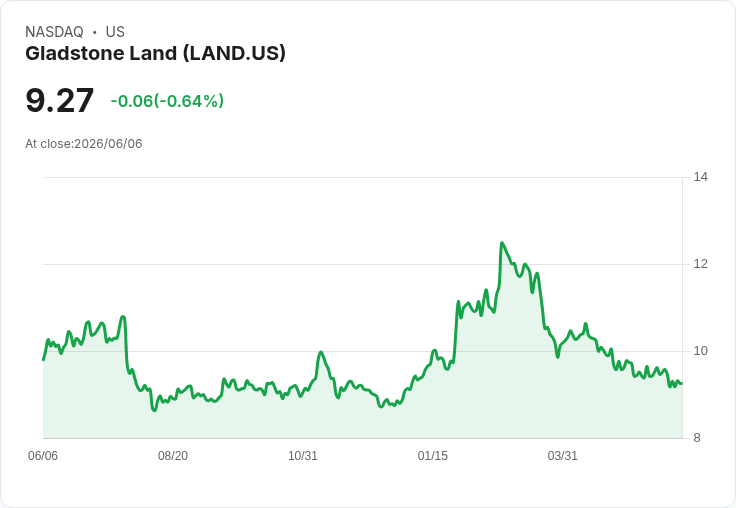Click the chart's highest peak above 12
The image size is (736, 508).
coord(502,243)
